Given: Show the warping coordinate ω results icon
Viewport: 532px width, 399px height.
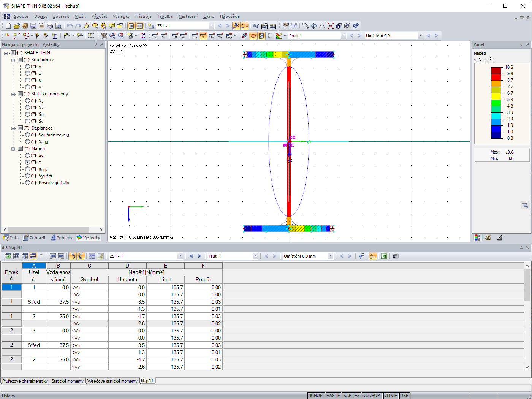Looking at the screenshot, I should coord(175,36).
